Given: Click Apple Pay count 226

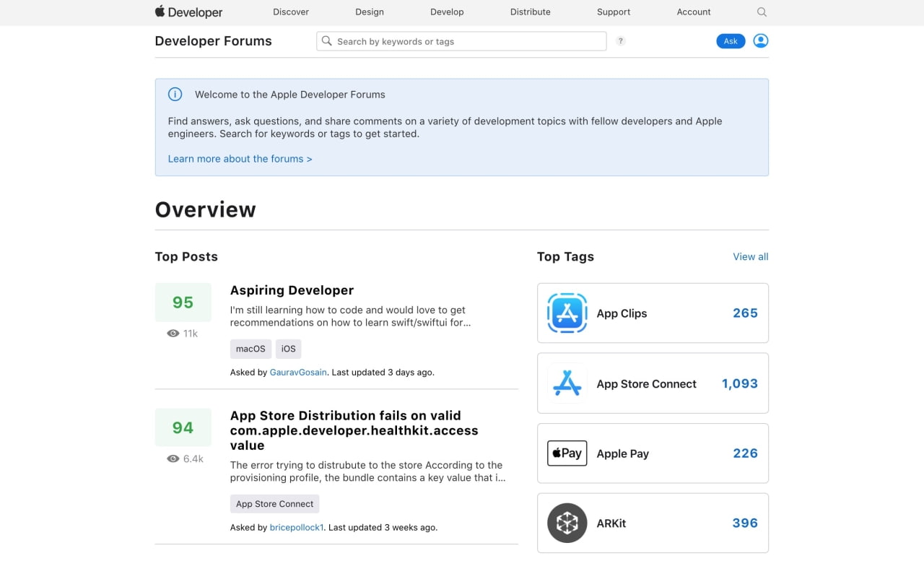Looking at the screenshot, I should pos(745,453).
